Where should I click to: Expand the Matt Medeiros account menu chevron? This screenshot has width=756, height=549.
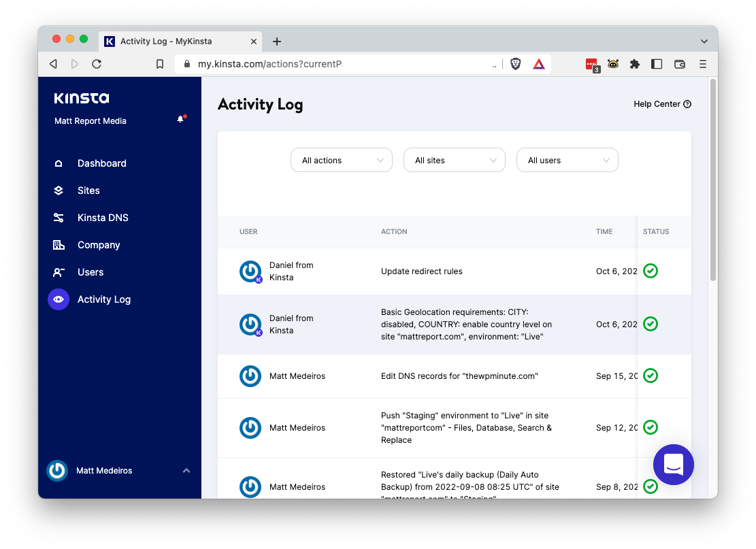[186, 471]
